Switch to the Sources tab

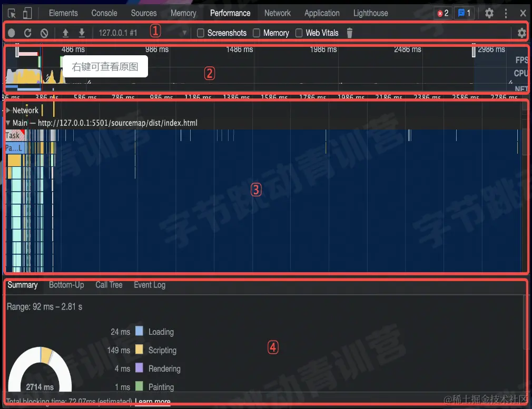[144, 13]
